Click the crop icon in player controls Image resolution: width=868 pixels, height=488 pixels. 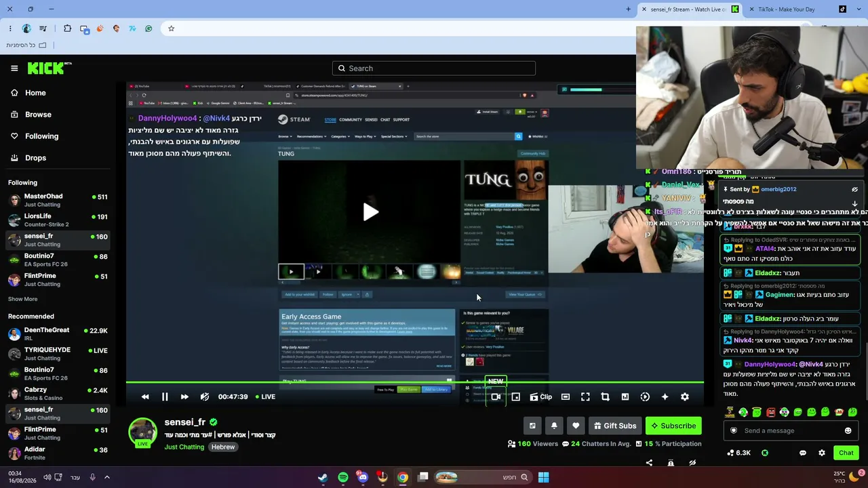[605, 396]
